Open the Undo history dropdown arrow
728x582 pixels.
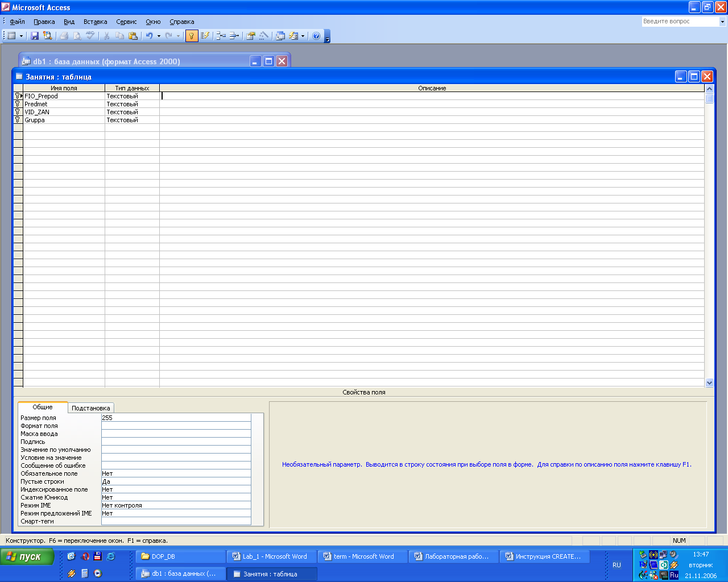159,36
